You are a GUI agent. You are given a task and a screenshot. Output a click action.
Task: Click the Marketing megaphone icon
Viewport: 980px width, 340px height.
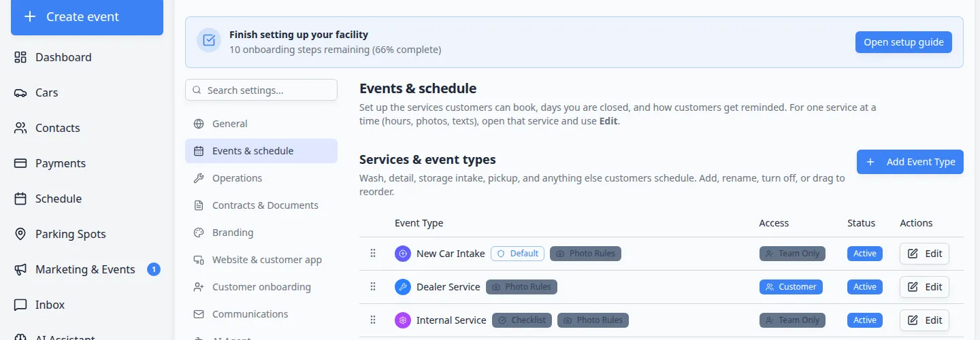20,269
